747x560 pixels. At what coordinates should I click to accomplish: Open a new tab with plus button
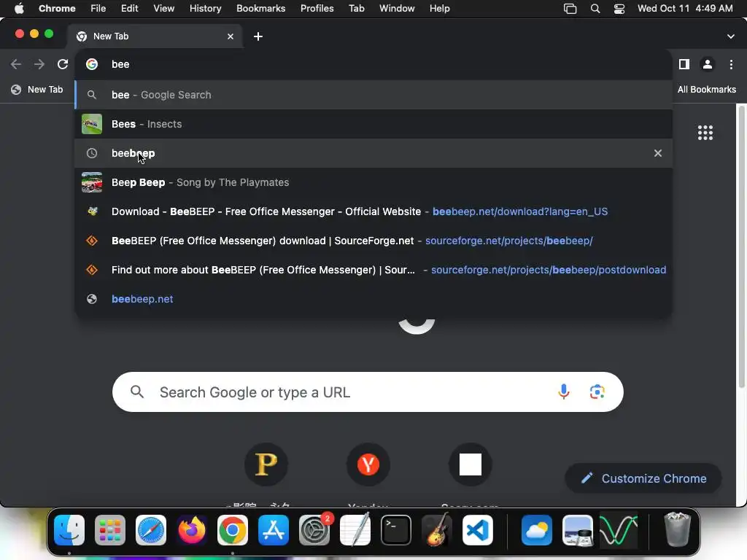point(258,36)
